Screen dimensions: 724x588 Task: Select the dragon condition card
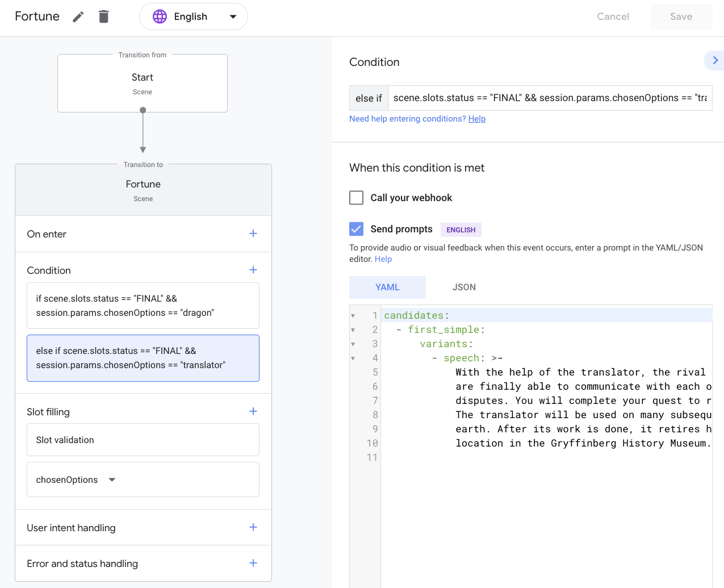[x=143, y=306]
